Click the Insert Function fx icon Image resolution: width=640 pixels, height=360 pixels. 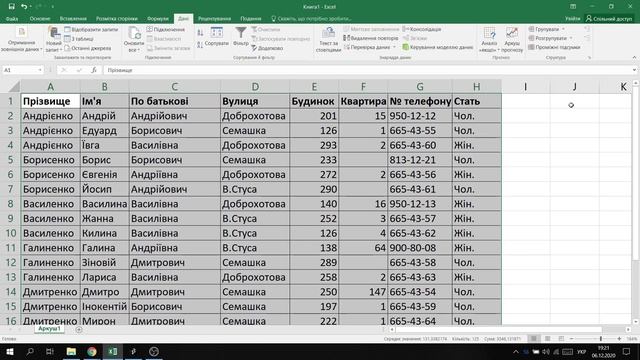(x=94, y=70)
